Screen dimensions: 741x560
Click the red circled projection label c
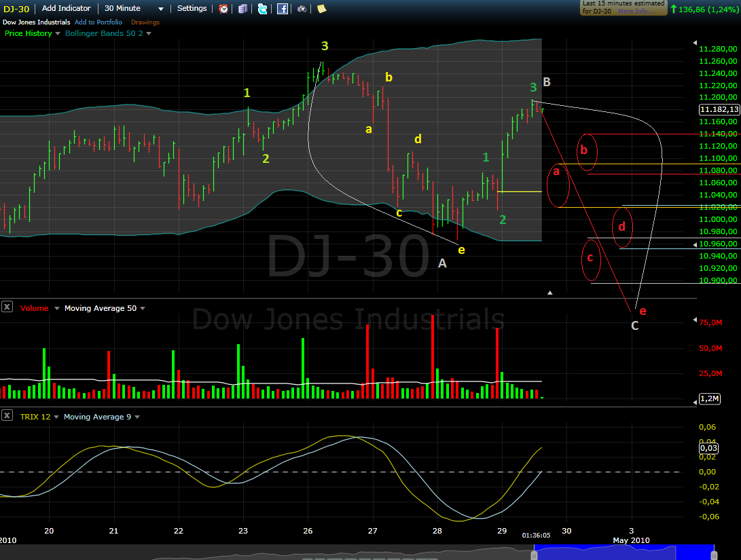pyautogui.click(x=590, y=258)
